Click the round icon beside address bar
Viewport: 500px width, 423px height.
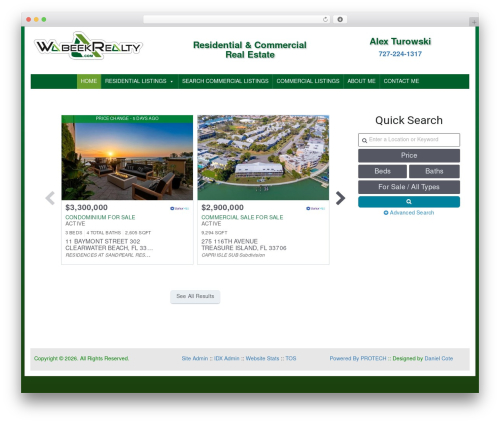point(340,19)
